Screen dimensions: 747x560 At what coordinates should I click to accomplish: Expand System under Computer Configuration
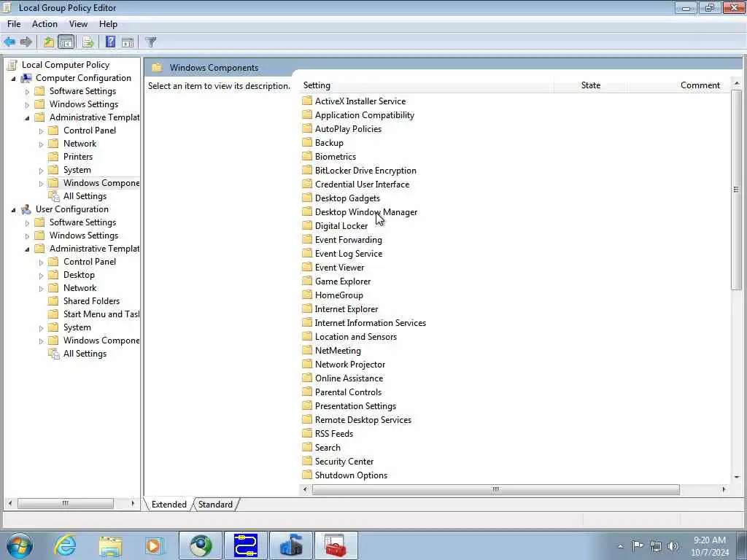[x=41, y=171]
